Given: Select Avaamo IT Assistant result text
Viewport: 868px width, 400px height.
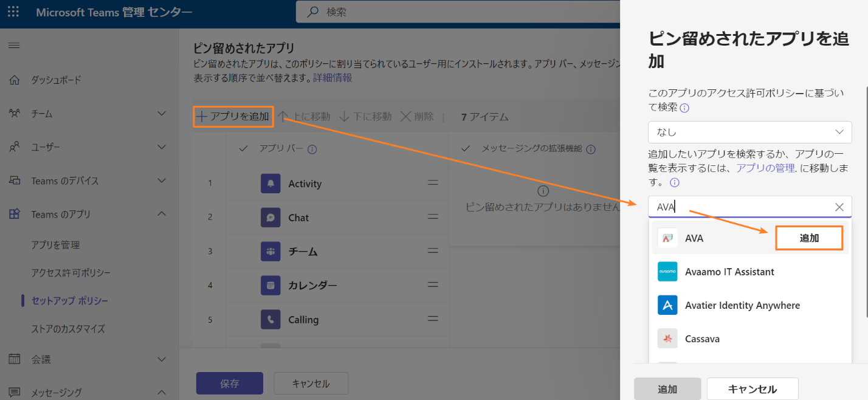Looking at the screenshot, I should 729,272.
